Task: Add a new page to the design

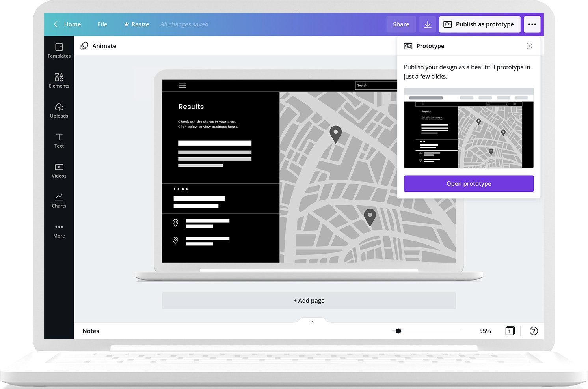Action: click(x=309, y=301)
